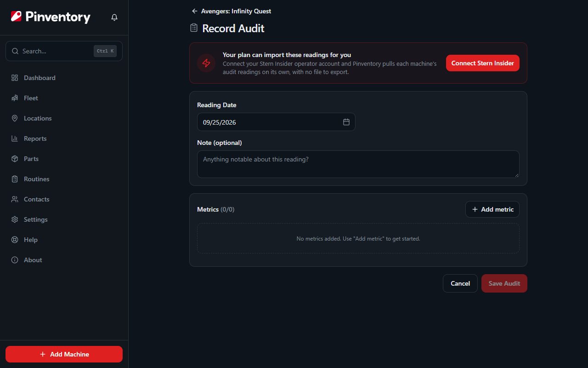Focus the sidebar Search field
The image size is (588, 368).
[64, 51]
